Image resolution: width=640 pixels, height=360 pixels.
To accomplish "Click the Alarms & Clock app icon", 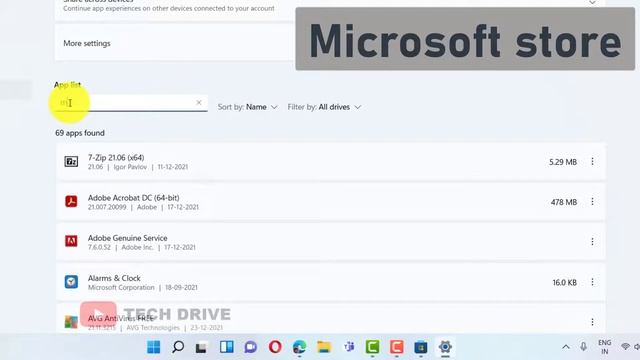I will (71, 282).
